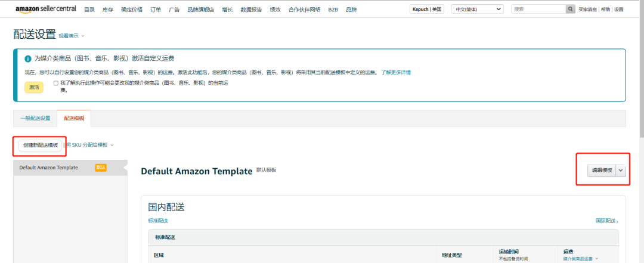Click the 运输时间 column header
Viewport: 644px width, 263px height.
[x=509, y=252]
